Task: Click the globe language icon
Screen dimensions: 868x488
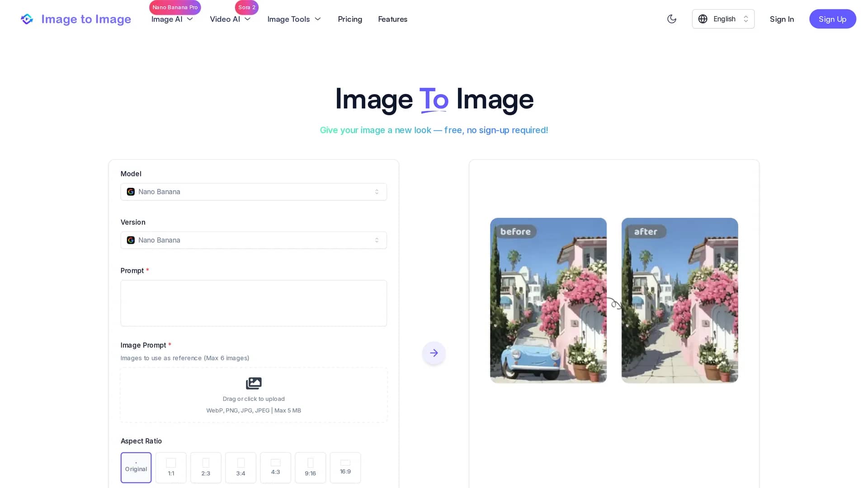Action: [703, 19]
